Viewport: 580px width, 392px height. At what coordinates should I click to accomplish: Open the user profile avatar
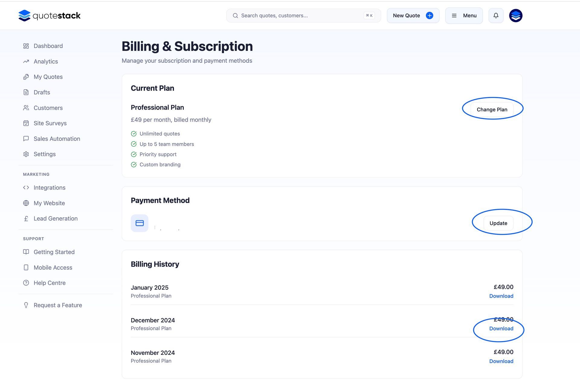click(515, 15)
